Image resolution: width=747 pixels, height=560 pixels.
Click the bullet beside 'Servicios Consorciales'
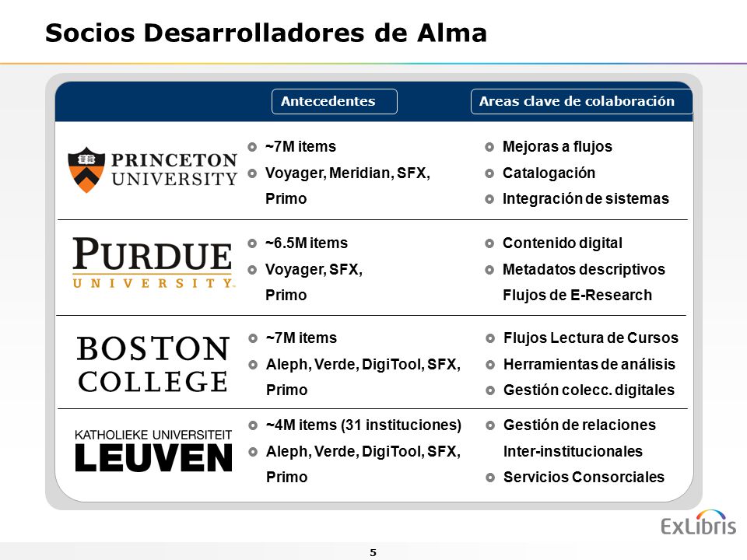click(x=490, y=478)
